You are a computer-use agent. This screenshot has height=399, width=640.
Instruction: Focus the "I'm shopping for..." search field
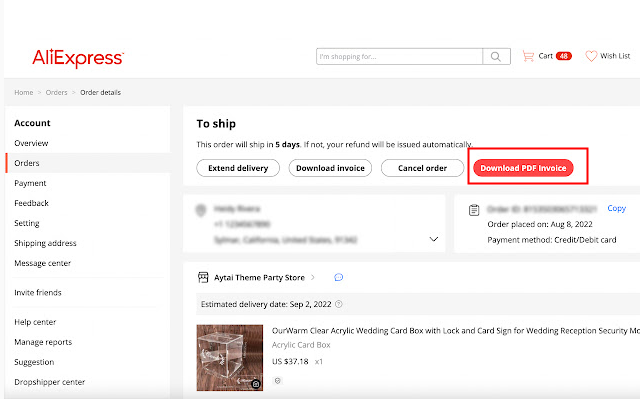click(399, 56)
